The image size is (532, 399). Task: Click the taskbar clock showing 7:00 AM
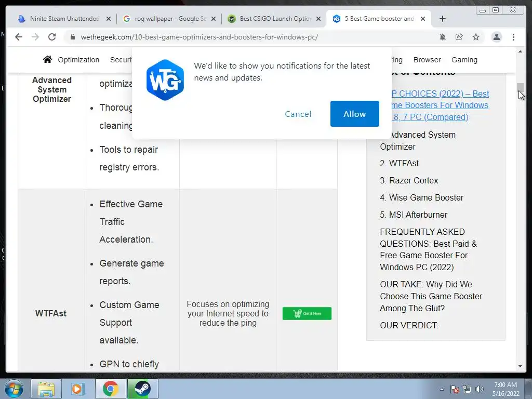[x=506, y=389]
